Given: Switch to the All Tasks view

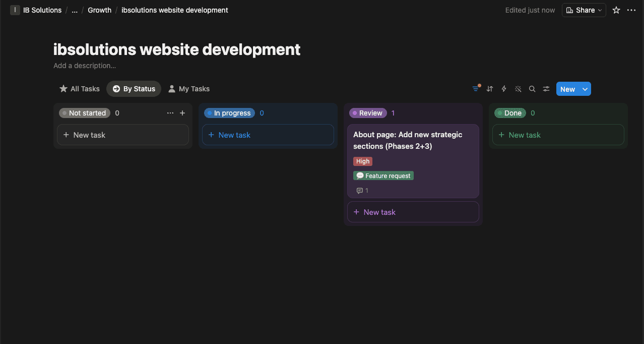Looking at the screenshot, I should click(79, 88).
